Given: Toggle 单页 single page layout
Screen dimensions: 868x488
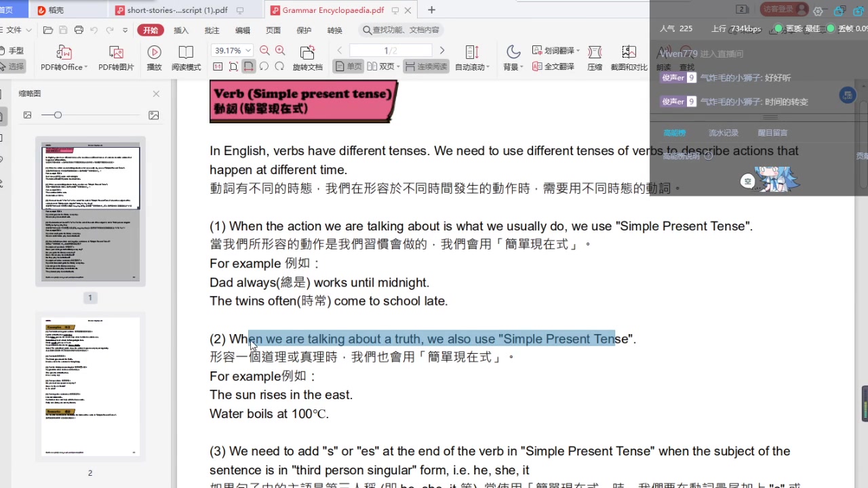Looking at the screenshot, I should pos(349,66).
